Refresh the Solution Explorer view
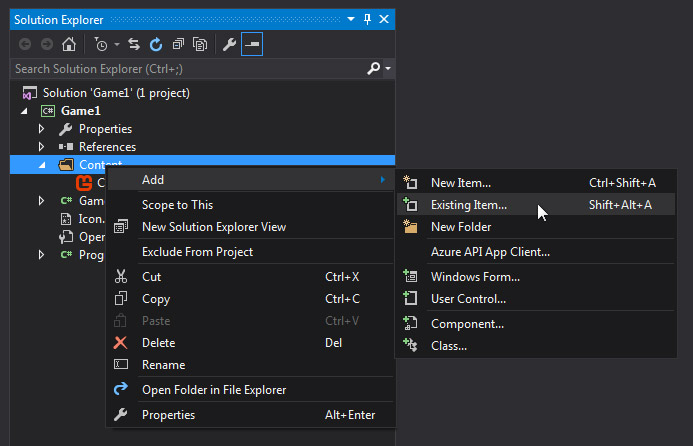693x446 pixels. click(156, 45)
